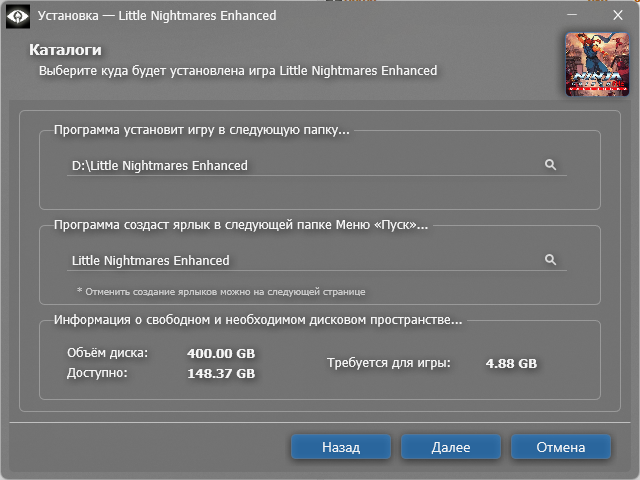This screenshot has width=640, height=480.
Task: Continue with the Далее button
Action: [x=451, y=447]
